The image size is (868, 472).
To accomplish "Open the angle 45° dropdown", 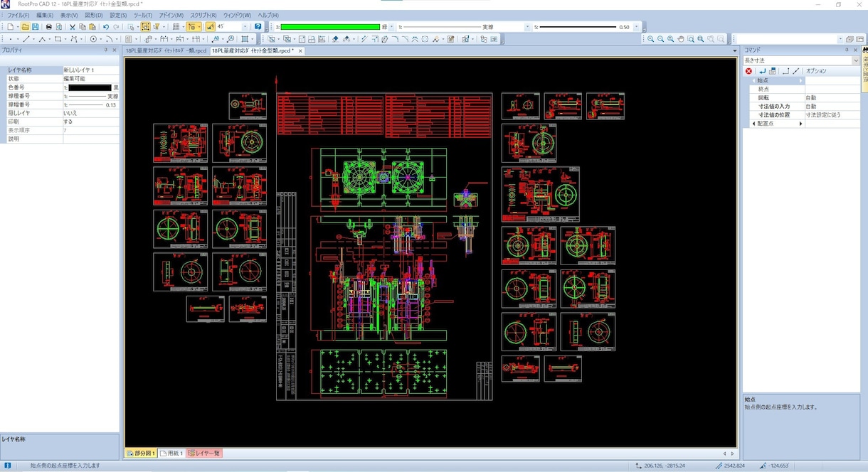I will click(245, 26).
